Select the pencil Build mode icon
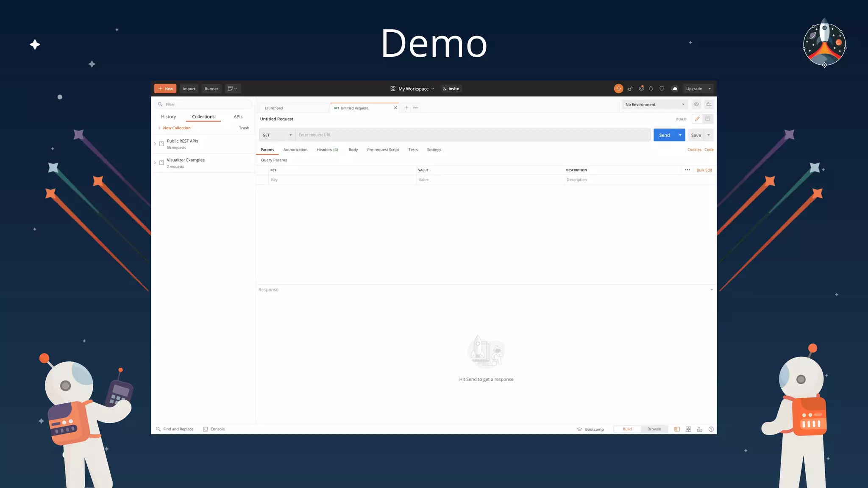868x488 pixels. [697, 119]
